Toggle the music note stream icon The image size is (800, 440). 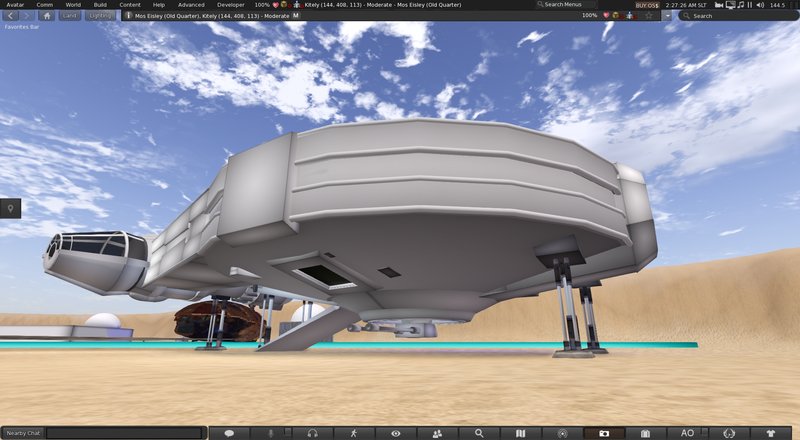tap(741, 5)
